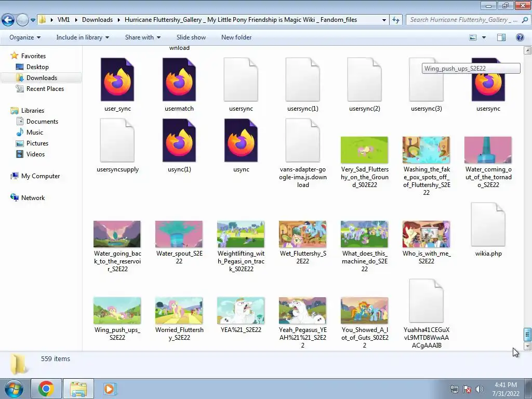
Task: Select Weightlifting_with_Pegasi_on_track thumbnail
Action: (x=241, y=234)
